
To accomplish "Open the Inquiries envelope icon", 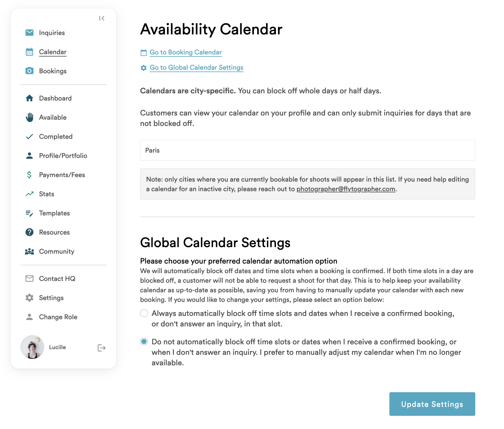I will [29, 33].
